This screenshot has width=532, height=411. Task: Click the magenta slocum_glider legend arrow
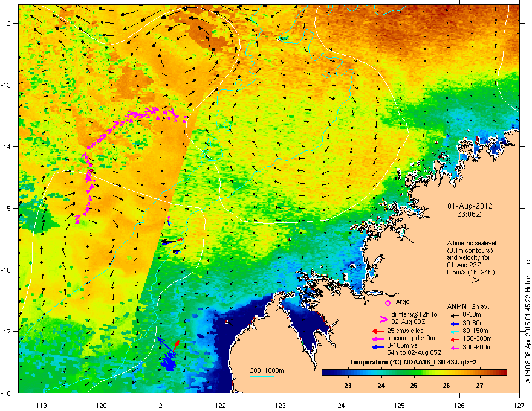[x=378, y=338]
